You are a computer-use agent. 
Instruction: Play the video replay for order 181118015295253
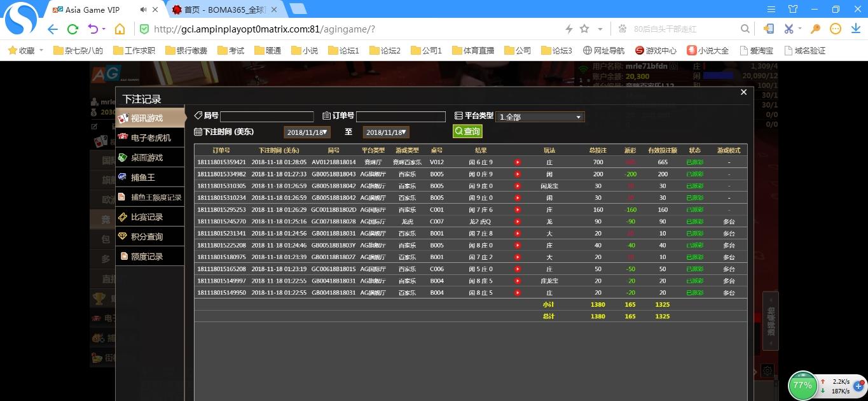[517, 209]
